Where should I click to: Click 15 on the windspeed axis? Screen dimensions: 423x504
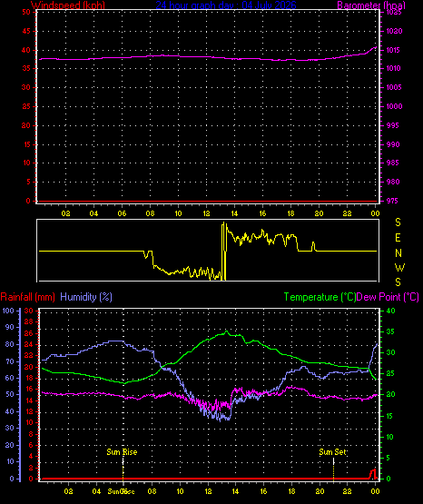click(x=26, y=144)
